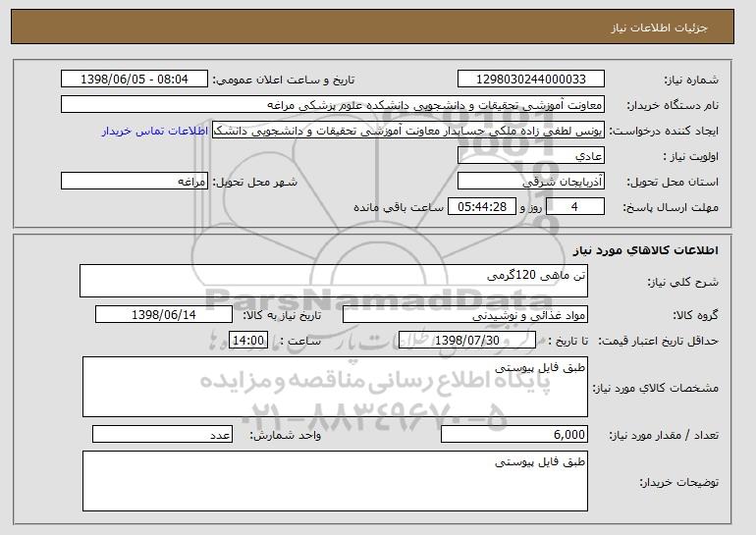Click the remaining days field showing 4

coord(574,207)
